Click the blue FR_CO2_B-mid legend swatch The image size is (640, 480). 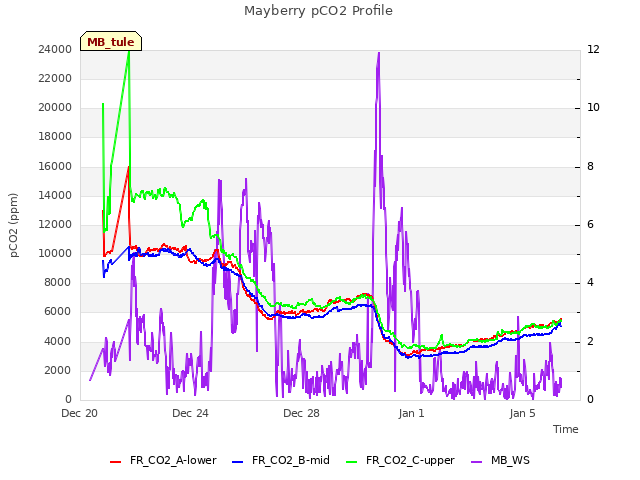tap(238, 462)
